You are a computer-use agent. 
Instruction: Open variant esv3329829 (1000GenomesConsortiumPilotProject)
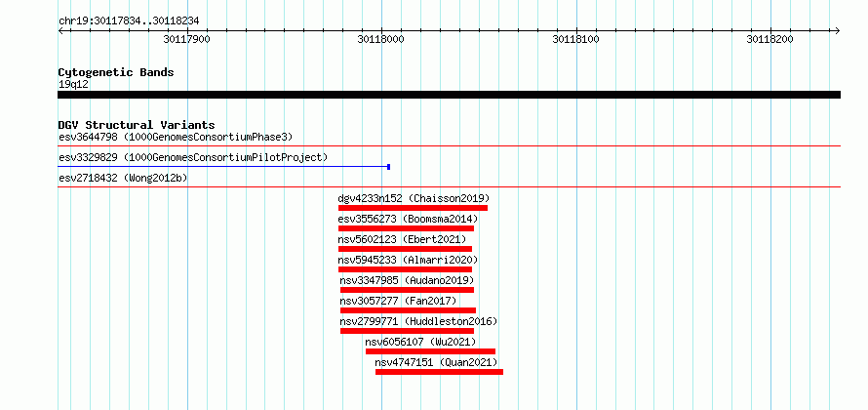pyautogui.click(x=193, y=157)
